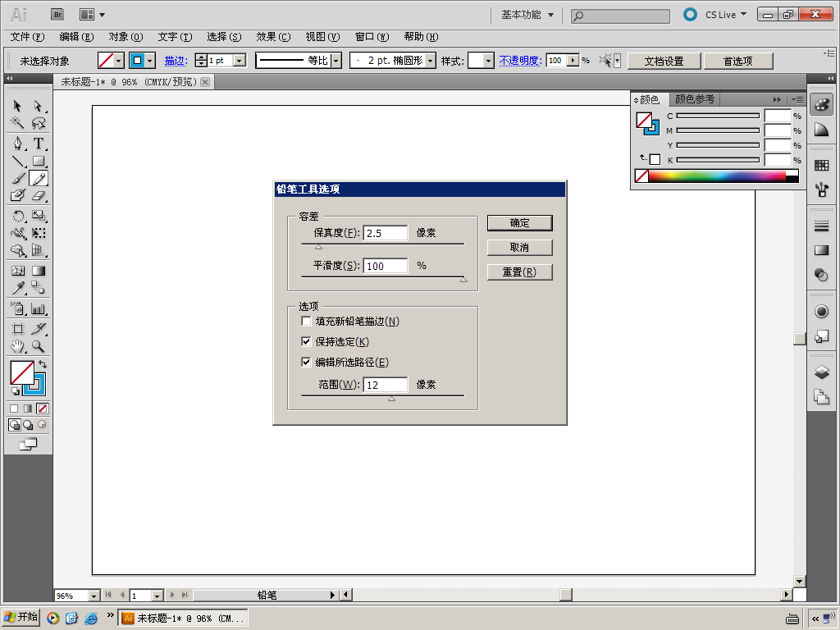
Task: Select the Eraser tool
Action: [x=39, y=195]
